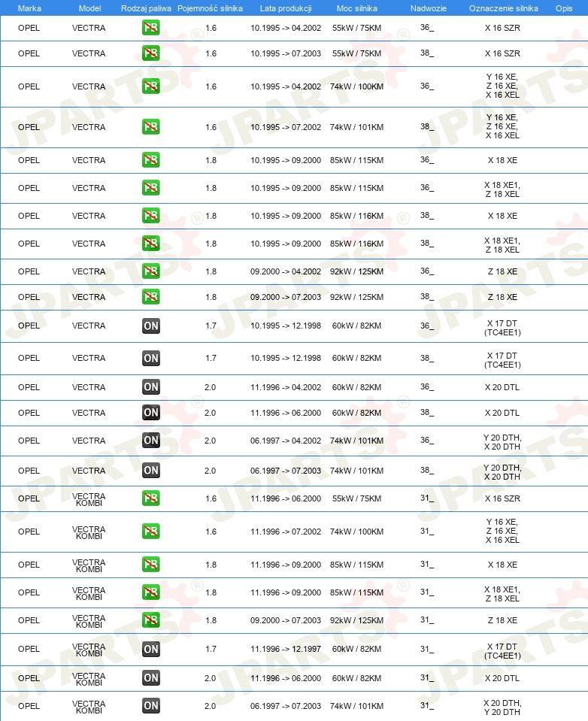
Task: Click petrol icon in 10.1995 -> 07.2002 row
Action: 151,127
